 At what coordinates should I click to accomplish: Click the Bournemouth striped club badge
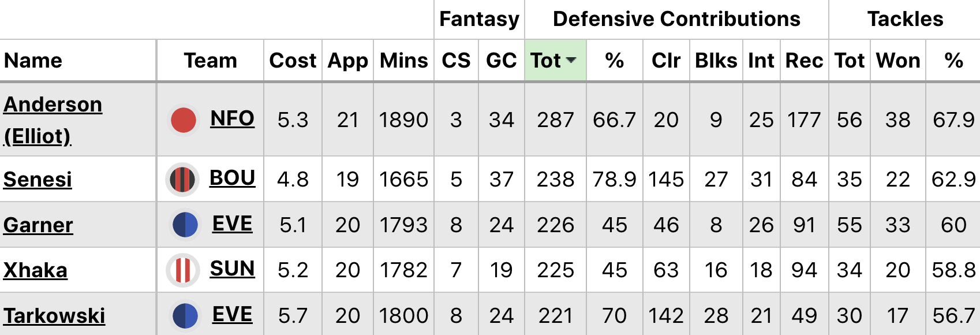pos(182,180)
